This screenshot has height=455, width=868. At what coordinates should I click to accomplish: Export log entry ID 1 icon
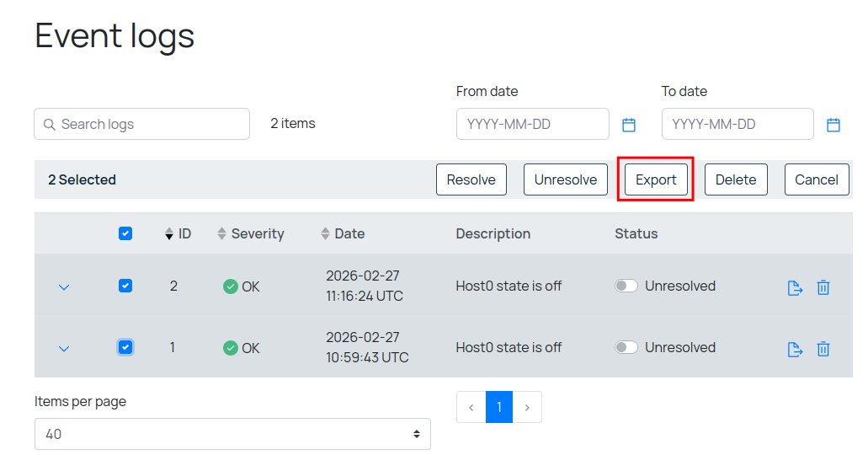coord(795,349)
